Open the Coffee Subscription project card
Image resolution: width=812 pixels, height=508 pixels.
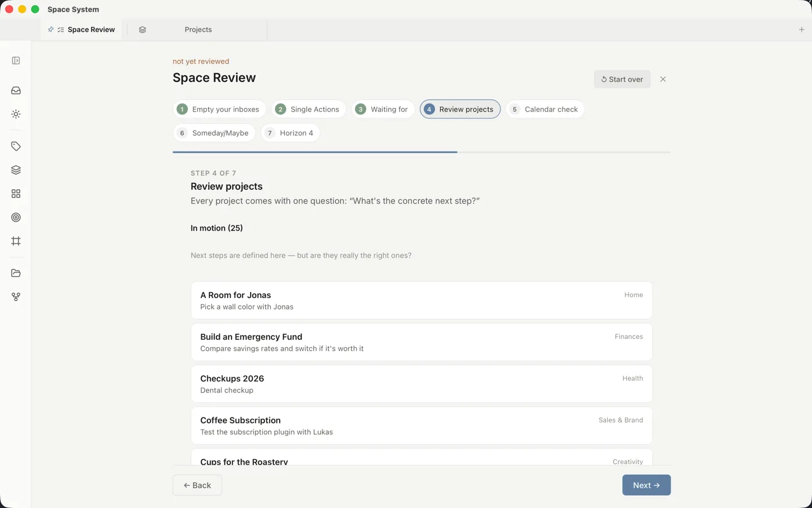click(422, 426)
